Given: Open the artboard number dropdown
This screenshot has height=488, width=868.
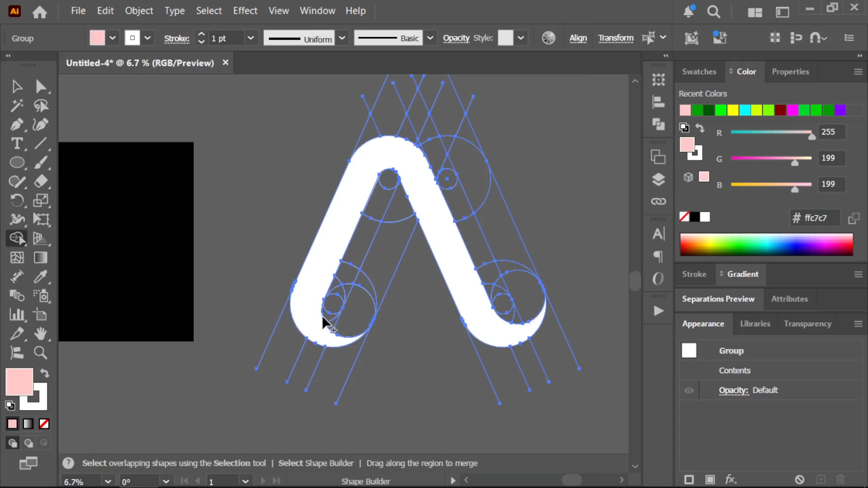Looking at the screenshot, I should tap(245, 481).
